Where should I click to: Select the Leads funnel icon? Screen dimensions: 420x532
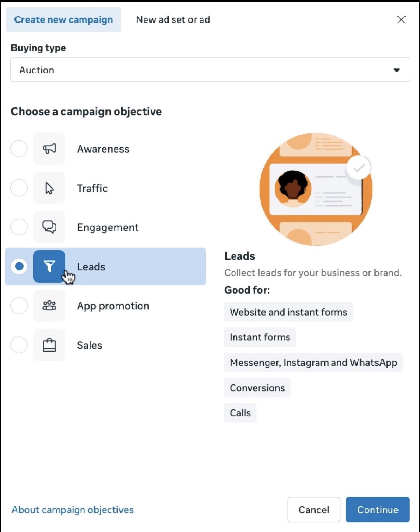[x=49, y=266]
